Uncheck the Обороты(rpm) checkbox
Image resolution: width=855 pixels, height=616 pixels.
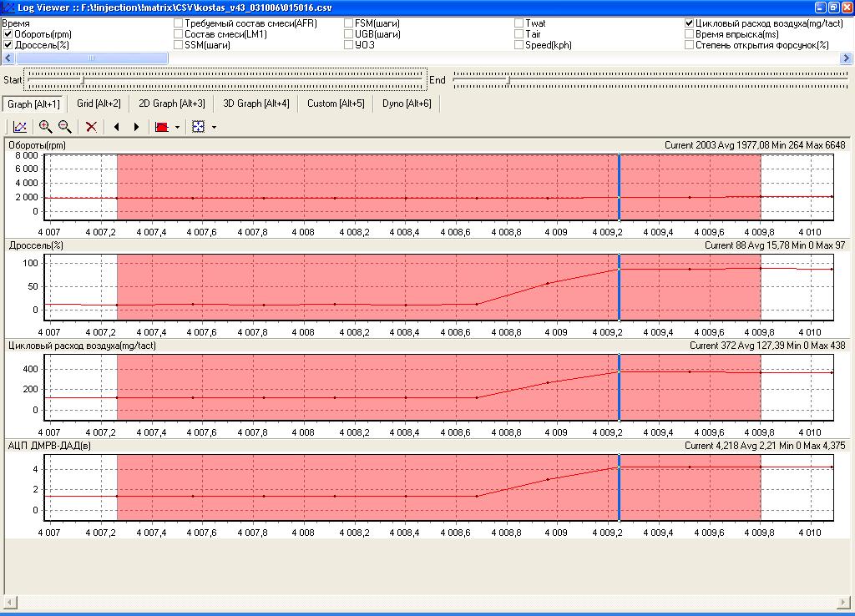pyautogui.click(x=8, y=34)
